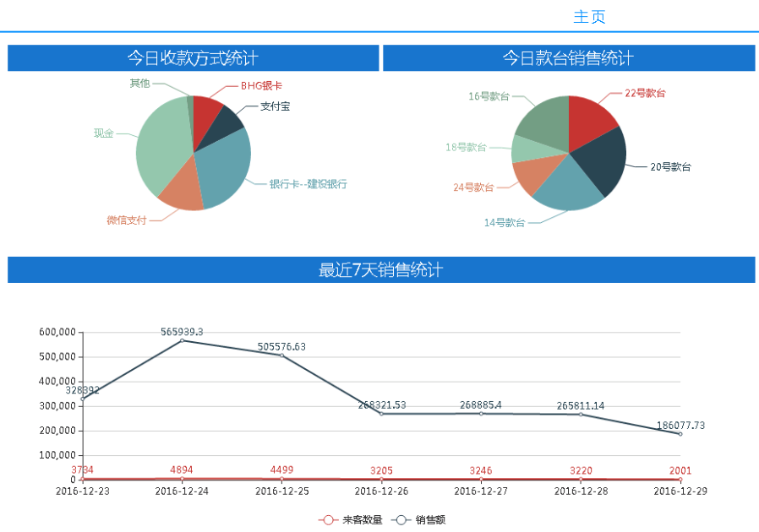Click the 其他 pie label

(x=140, y=84)
